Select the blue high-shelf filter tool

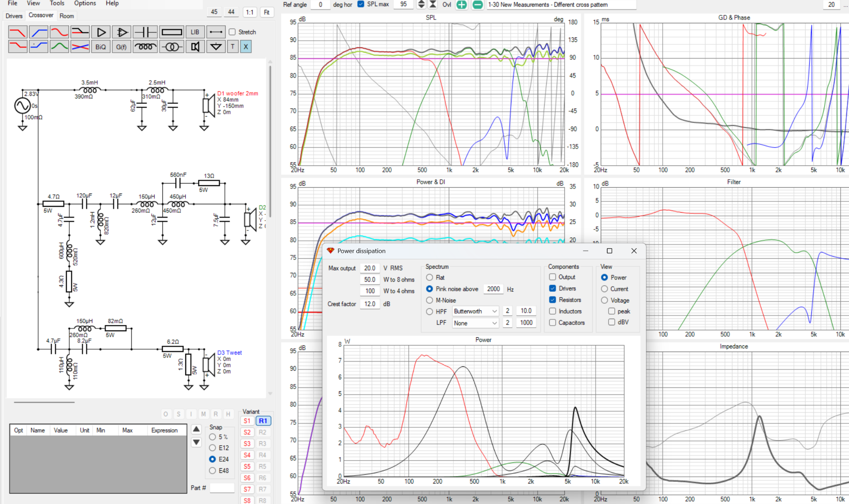39,46
